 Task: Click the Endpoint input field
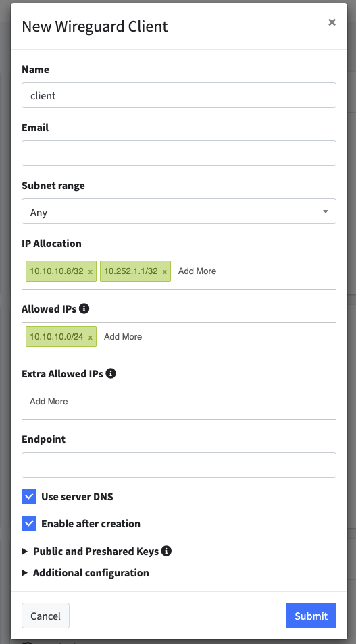[x=179, y=465]
